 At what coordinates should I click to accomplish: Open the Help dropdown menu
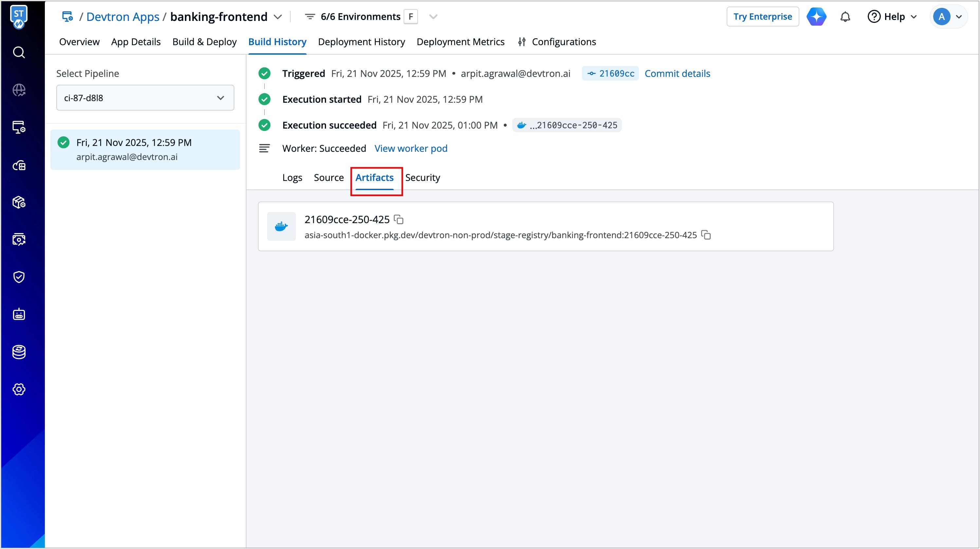coord(892,17)
